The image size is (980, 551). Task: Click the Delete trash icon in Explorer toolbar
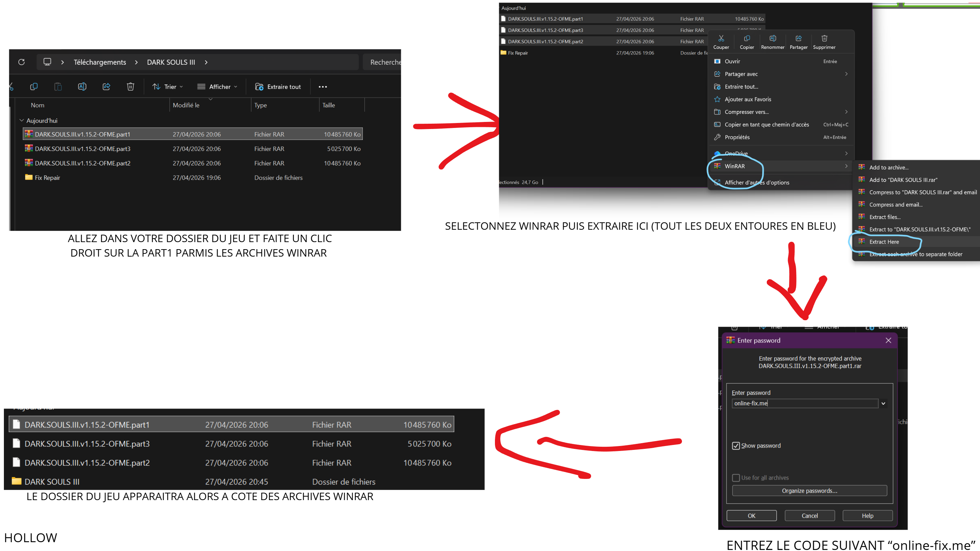click(130, 87)
